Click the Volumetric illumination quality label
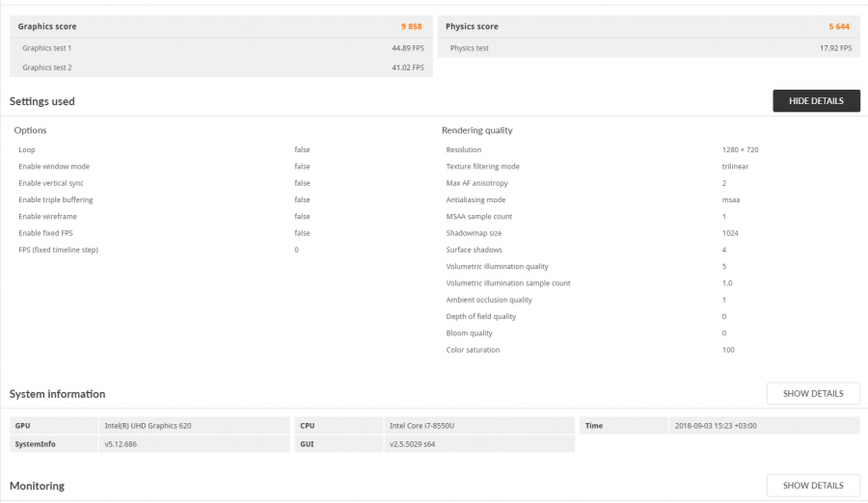 [x=497, y=266]
